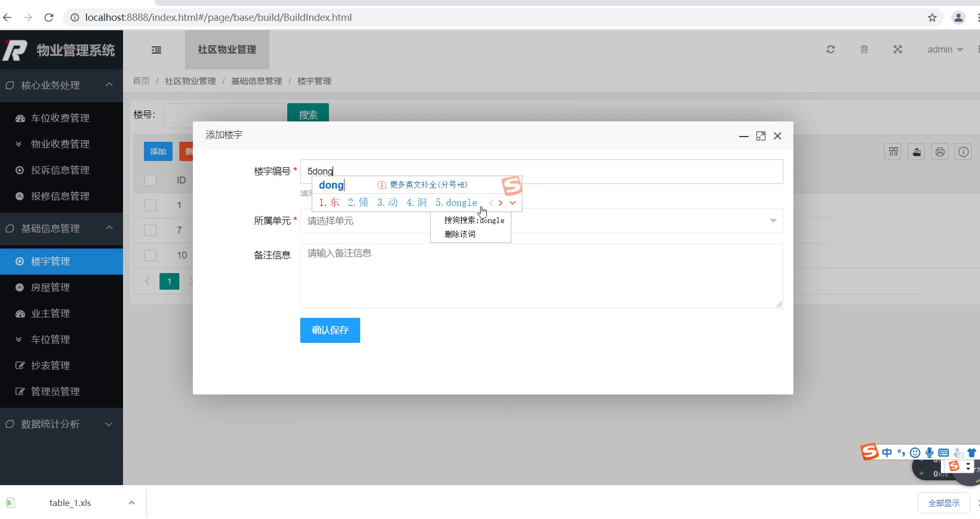The image size is (980, 519).
Task: Open the IME emoji smiley icon
Action: pos(915,452)
